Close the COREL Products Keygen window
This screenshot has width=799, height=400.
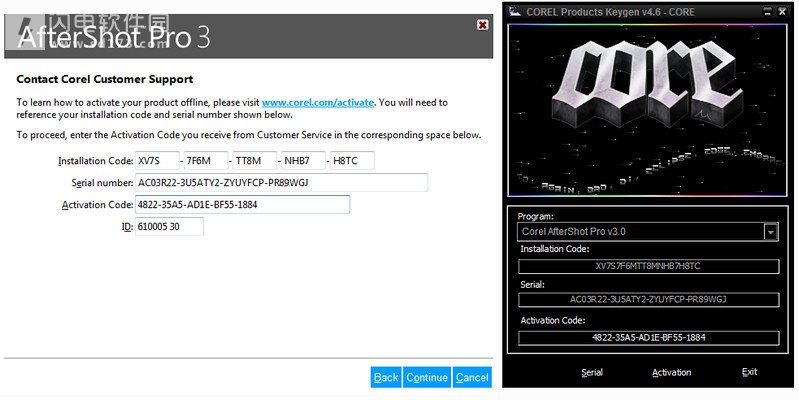[x=782, y=11]
